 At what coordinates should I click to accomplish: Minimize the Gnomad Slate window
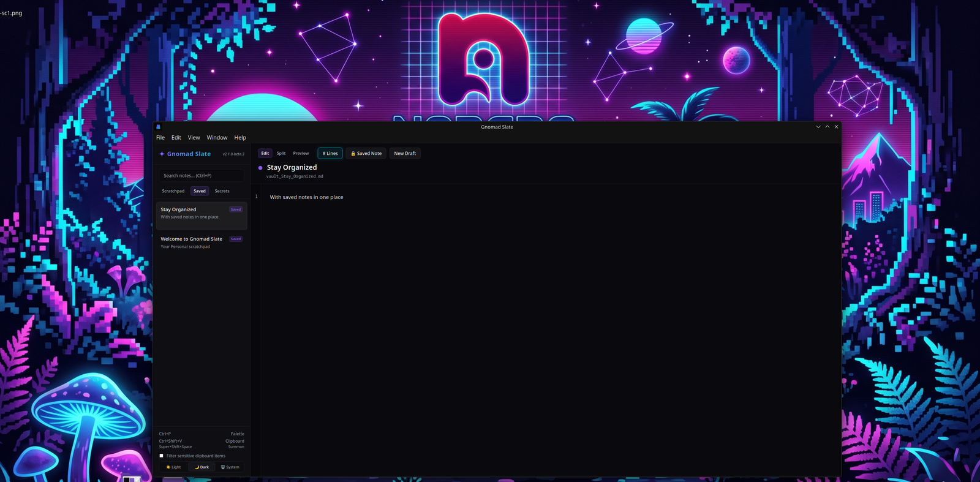(818, 127)
